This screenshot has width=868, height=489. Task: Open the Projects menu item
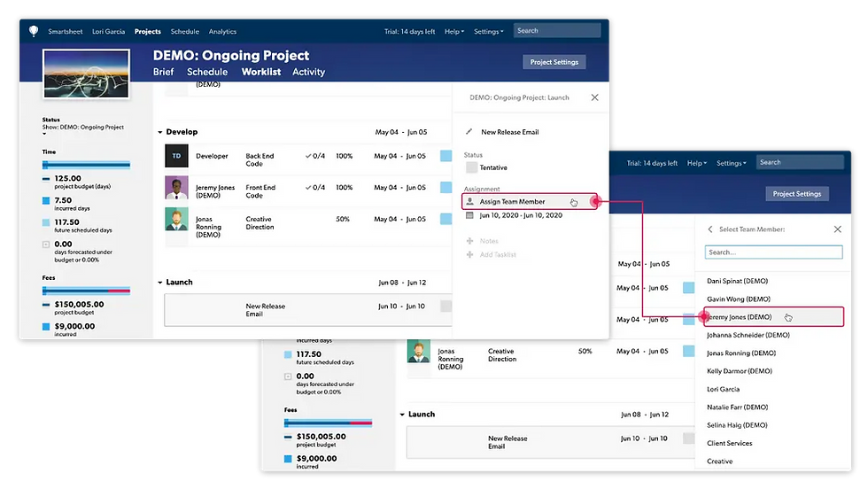tap(148, 32)
